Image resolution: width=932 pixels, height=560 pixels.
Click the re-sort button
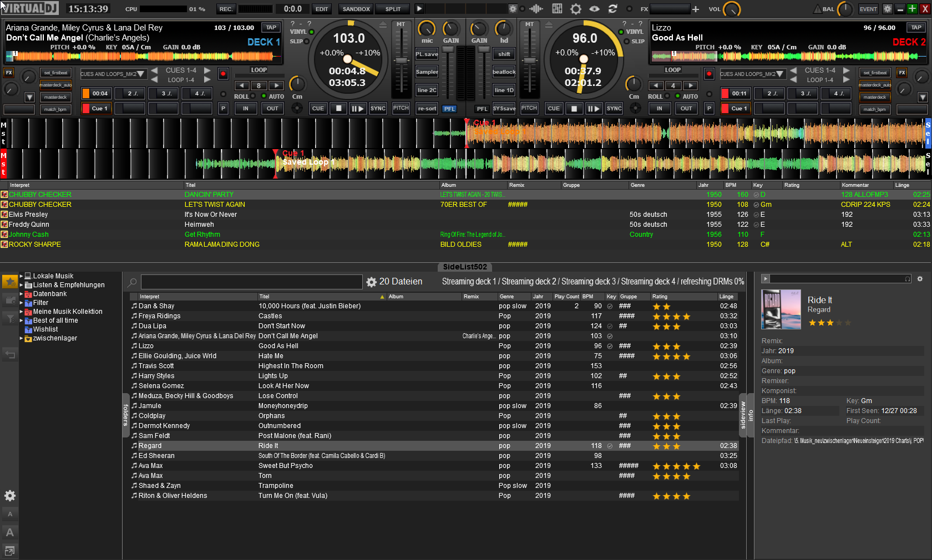coord(427,109)
